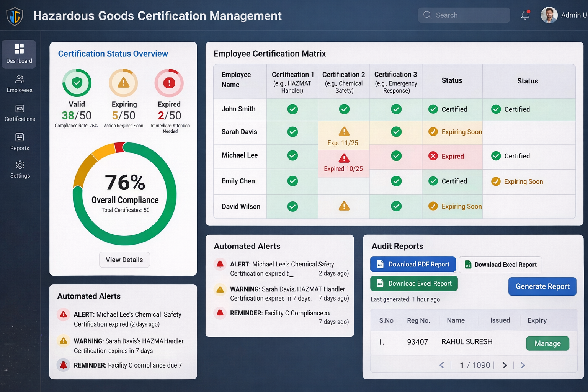
Task: Click the View Details button
Action: 124,260
